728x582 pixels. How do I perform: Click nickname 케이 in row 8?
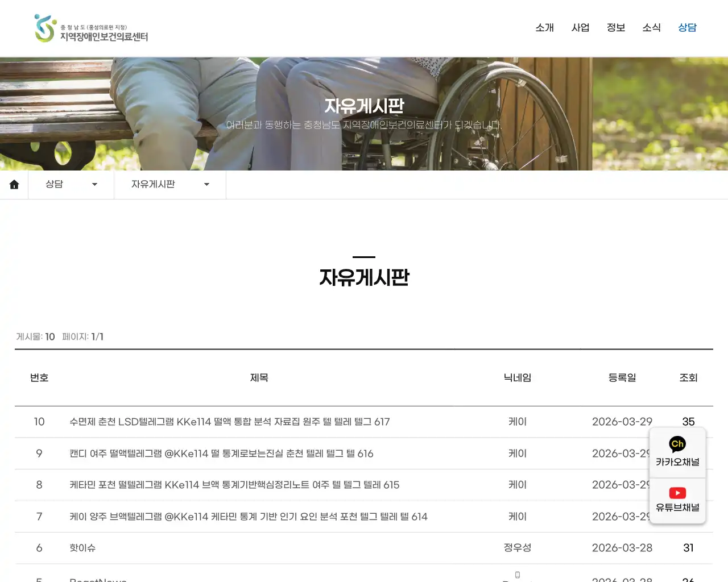[x=518, y=485]
